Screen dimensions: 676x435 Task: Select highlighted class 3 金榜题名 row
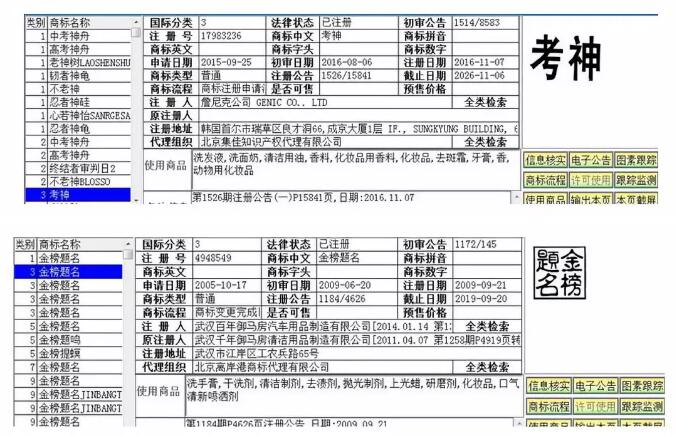69,272
